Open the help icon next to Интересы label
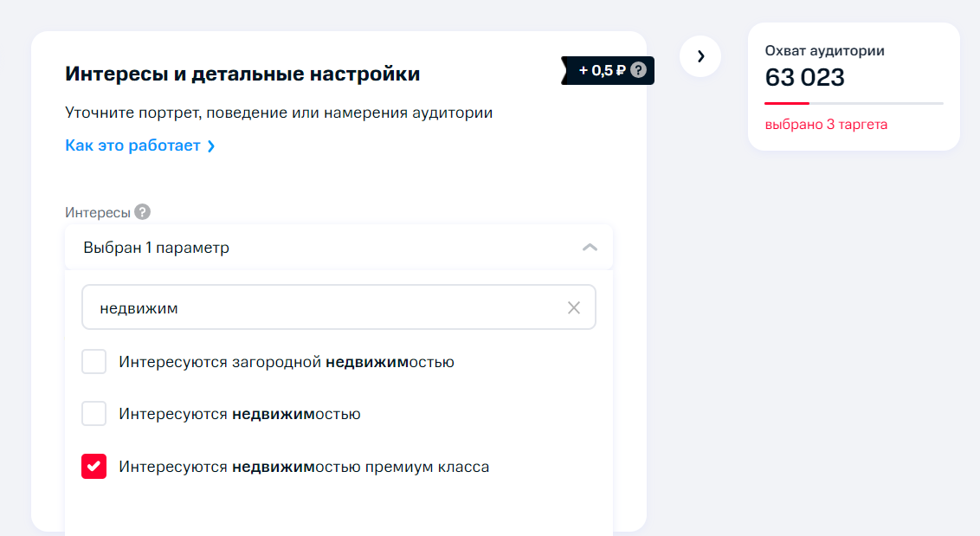 (142, 211)
